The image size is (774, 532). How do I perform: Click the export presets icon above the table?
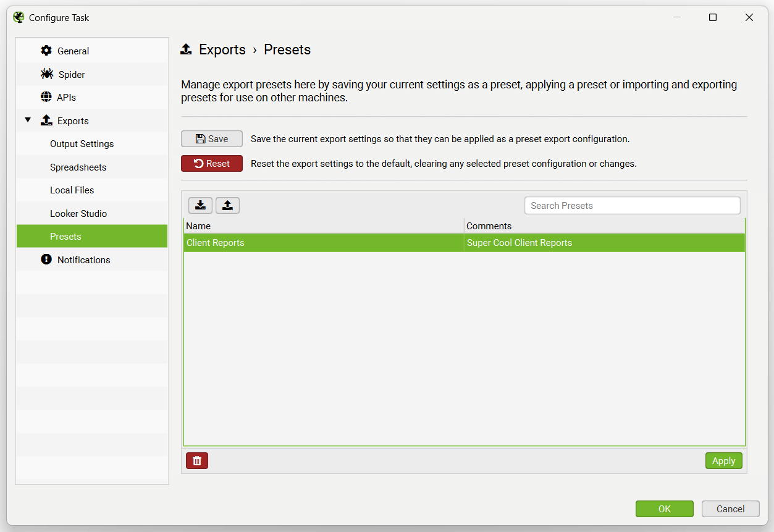click(227, 205)
